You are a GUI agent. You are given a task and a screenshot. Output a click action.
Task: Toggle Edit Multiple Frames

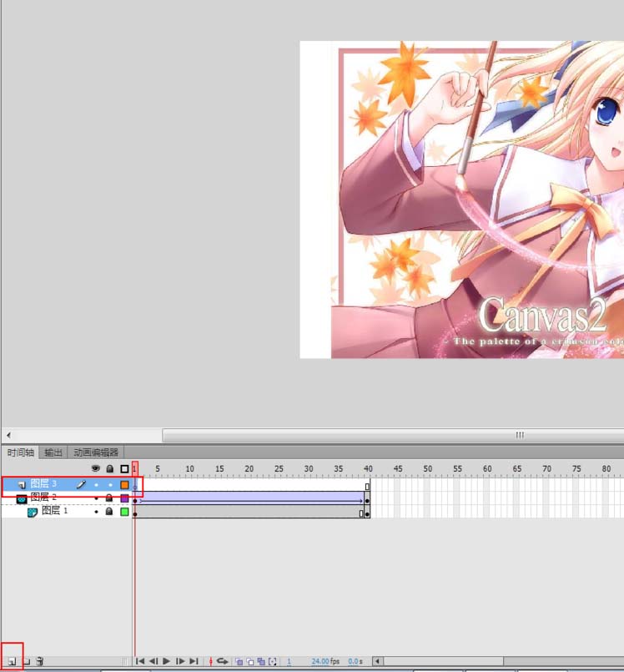point(261,661)
